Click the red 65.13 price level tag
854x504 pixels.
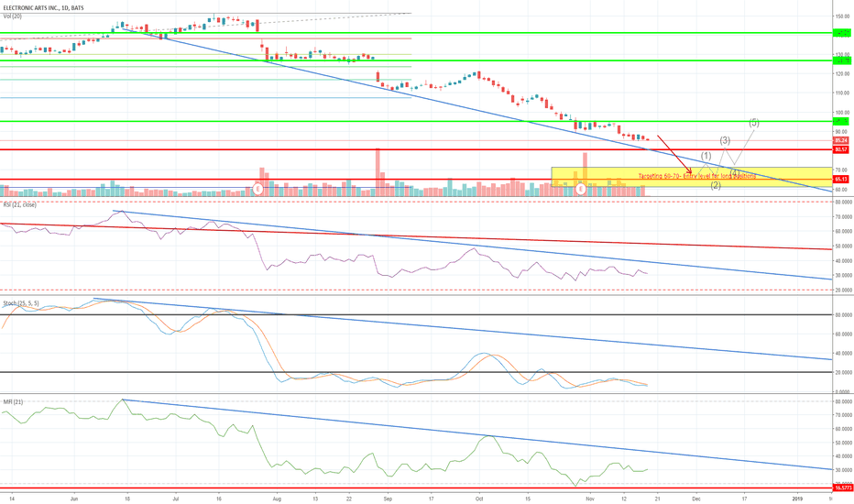[841, 180]
